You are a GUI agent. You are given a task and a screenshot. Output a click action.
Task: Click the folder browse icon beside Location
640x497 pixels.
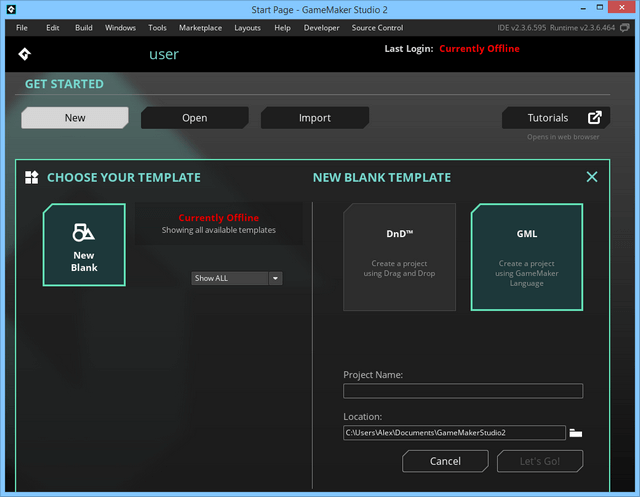point(575,433)
